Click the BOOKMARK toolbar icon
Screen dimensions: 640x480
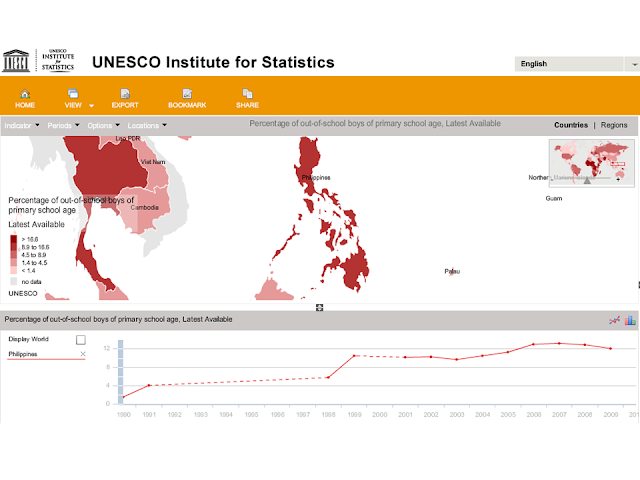[x=187, y=99]
